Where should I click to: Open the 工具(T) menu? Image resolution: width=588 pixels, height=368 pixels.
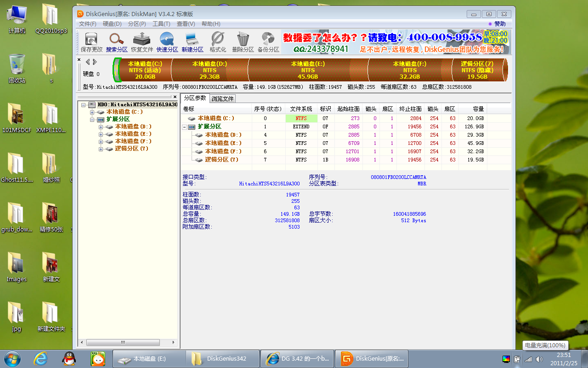click(161, 24)
